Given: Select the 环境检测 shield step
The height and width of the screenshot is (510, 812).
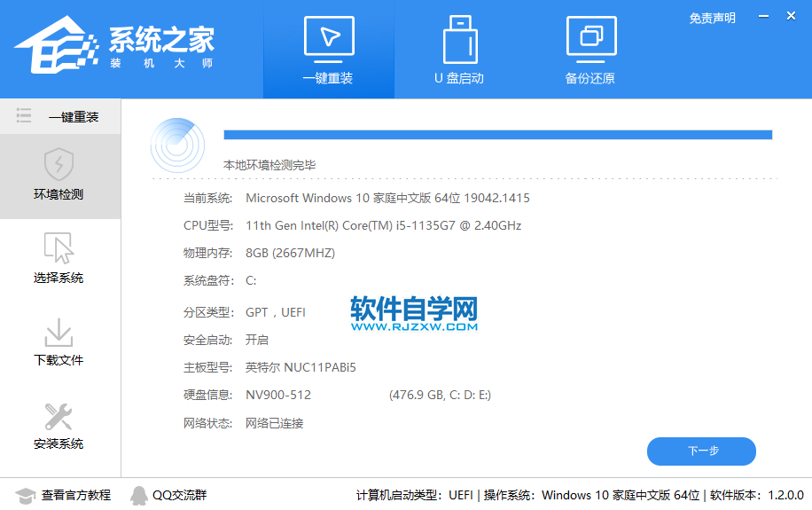Looking at the screenshot, I should [60, 176].
